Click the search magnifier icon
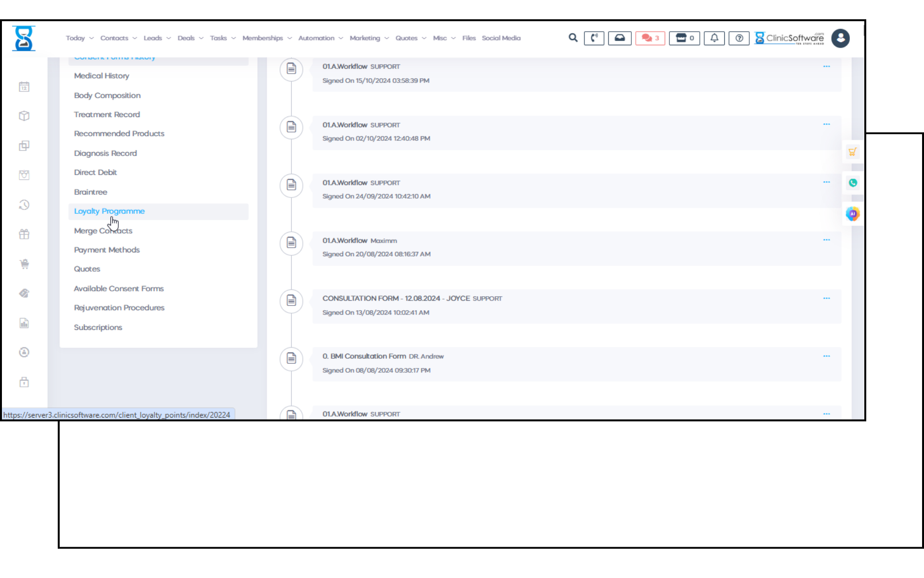 point(573,38)
